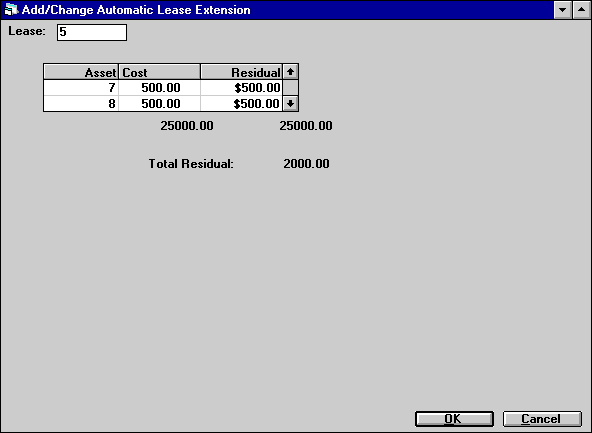Select the asset 7 cell

point(81,88)
